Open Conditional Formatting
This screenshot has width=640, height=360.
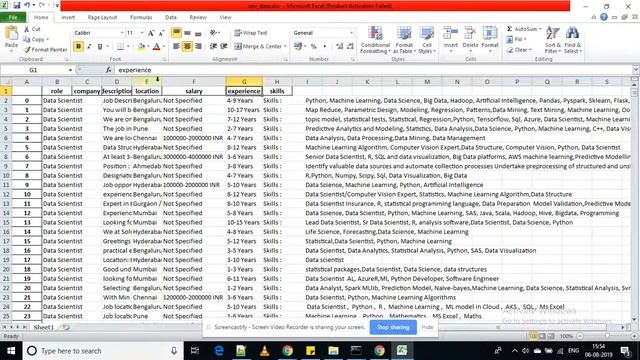375,40
